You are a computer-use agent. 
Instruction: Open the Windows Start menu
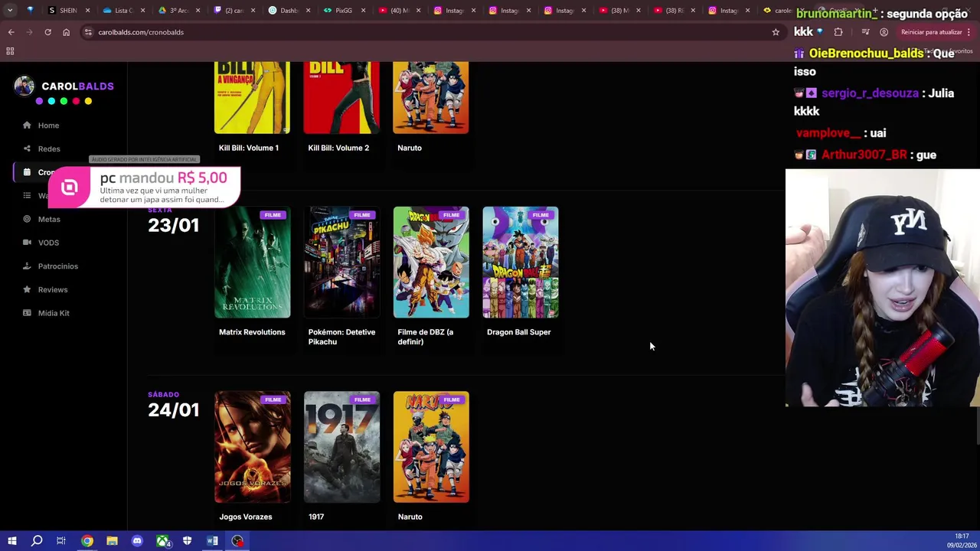click(11, 541)
